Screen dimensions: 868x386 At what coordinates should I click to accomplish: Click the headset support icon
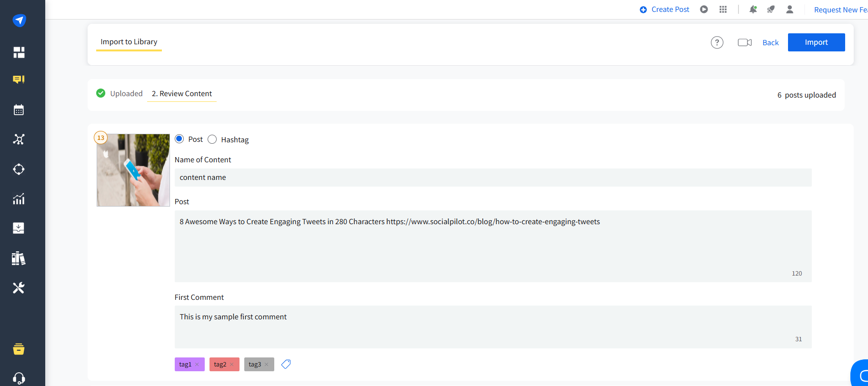19,378
